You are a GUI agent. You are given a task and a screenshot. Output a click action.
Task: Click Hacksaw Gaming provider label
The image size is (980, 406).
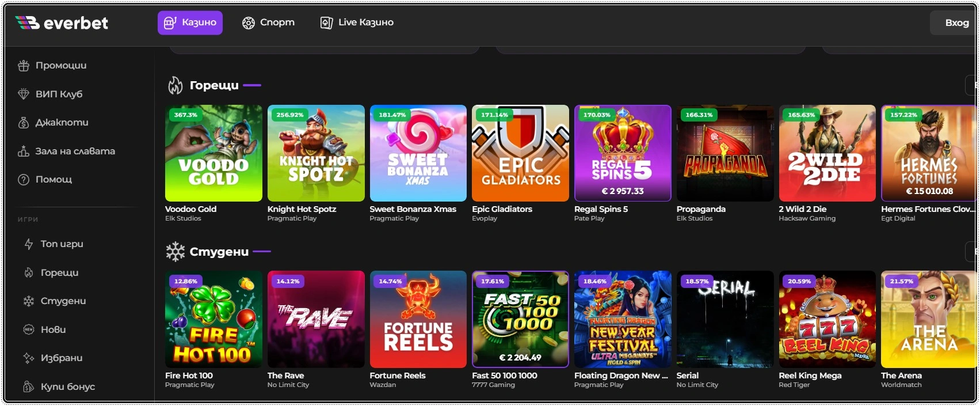tap(807, 218)
